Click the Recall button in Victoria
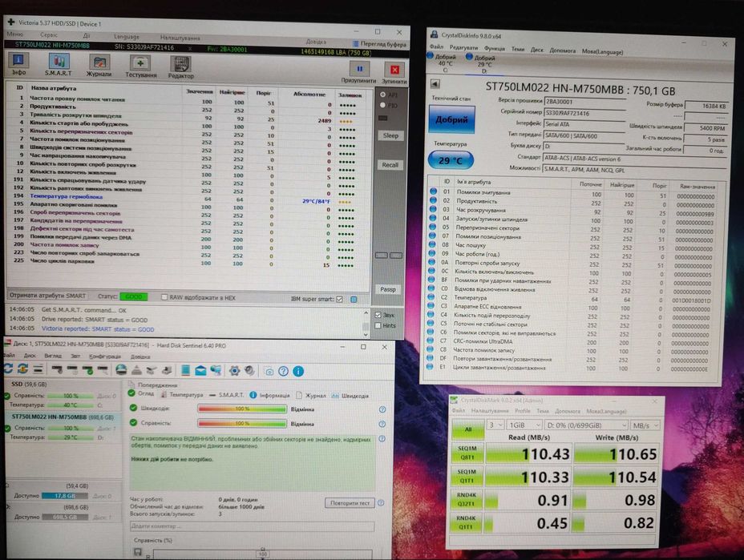744x560 pixels. point(390,165)
